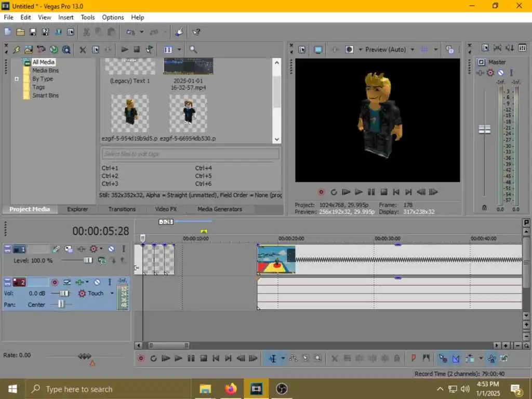
Task: Open Split Screen View dropdown arrow
Action: click(361, 50)
